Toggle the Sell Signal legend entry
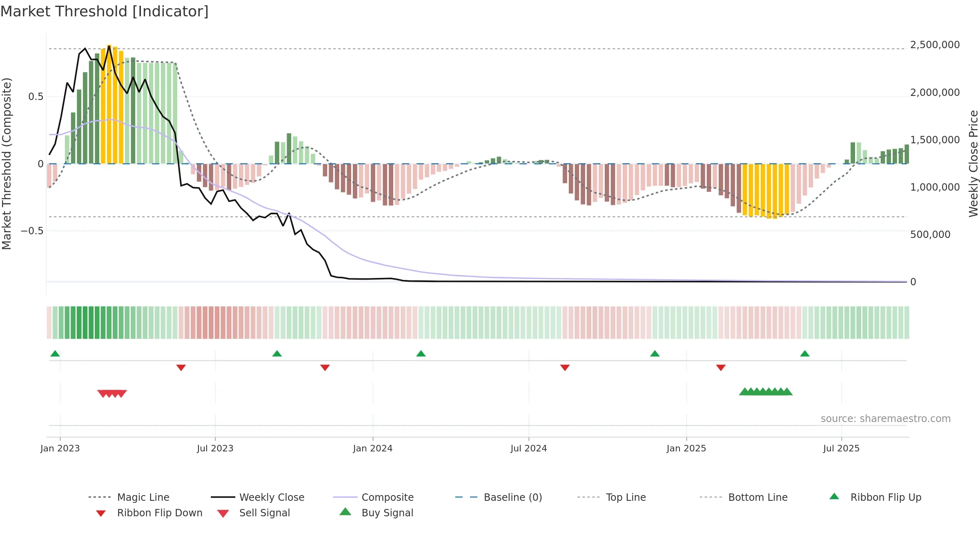Viewport: 980px width, 551px height. (x=254, y=513)
